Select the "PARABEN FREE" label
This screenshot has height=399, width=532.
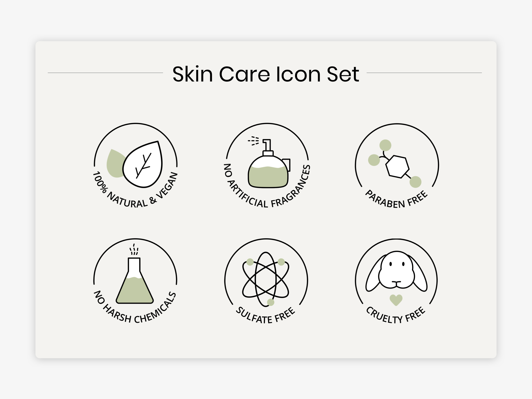[x=396, y=200]
